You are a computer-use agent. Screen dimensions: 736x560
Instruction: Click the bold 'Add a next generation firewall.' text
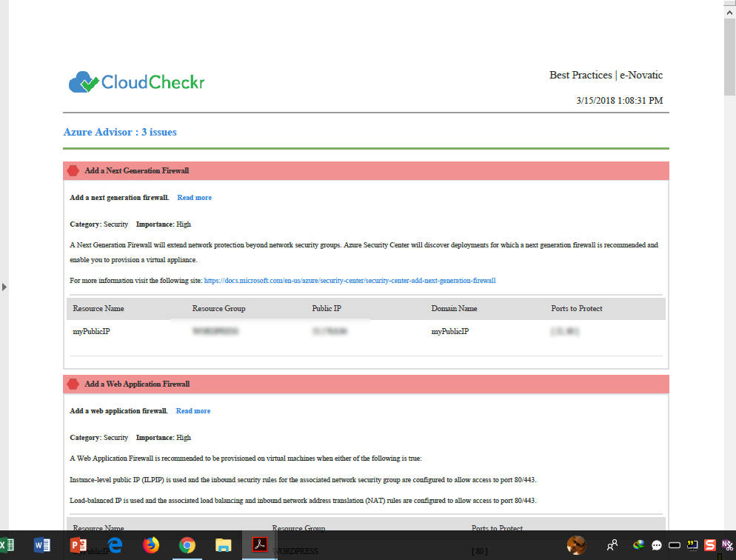[119, 198]
